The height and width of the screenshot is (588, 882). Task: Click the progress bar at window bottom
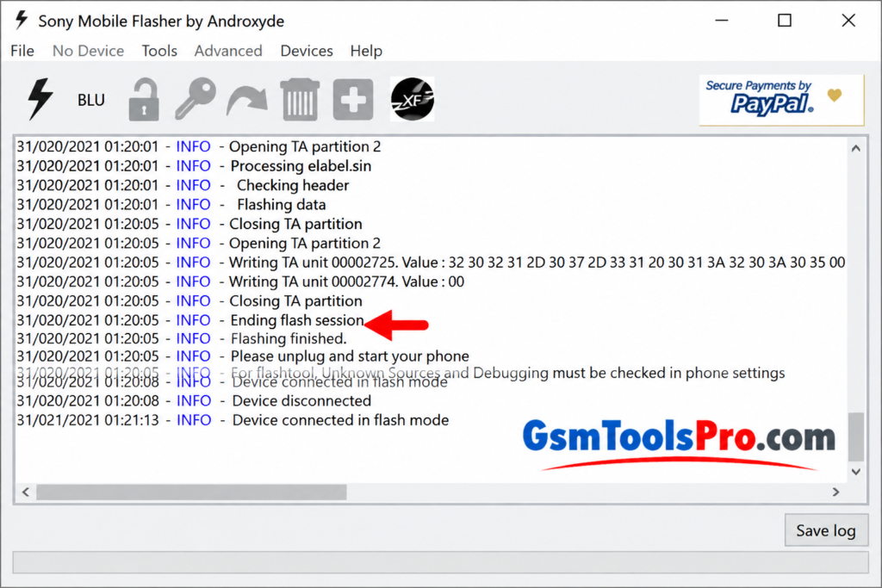(440, 562)
